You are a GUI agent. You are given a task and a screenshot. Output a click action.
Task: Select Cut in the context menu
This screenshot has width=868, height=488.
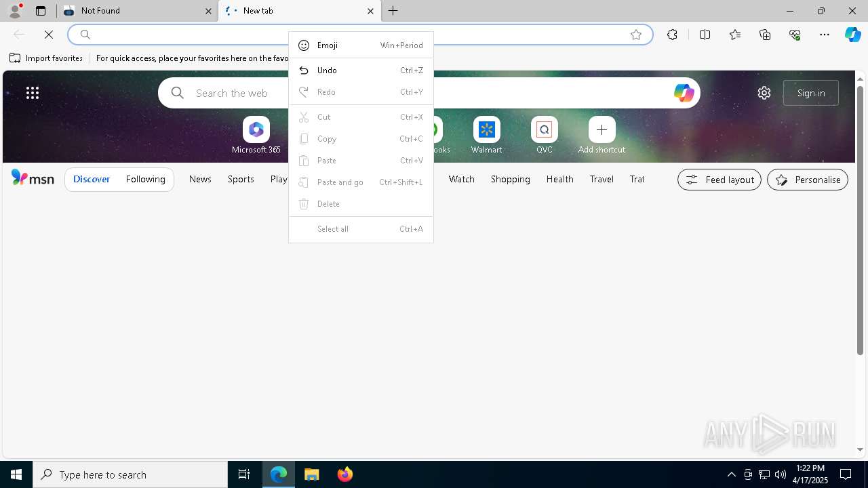tap(361, 117)
